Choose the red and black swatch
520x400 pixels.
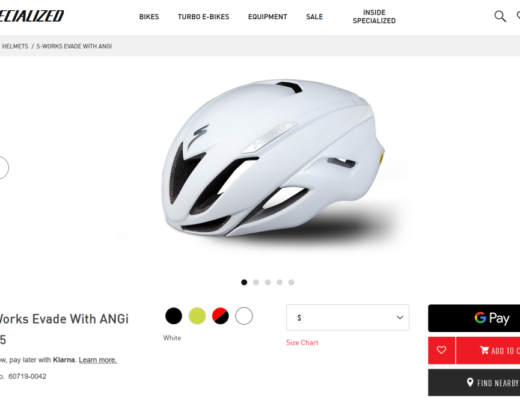pos(220,316)
